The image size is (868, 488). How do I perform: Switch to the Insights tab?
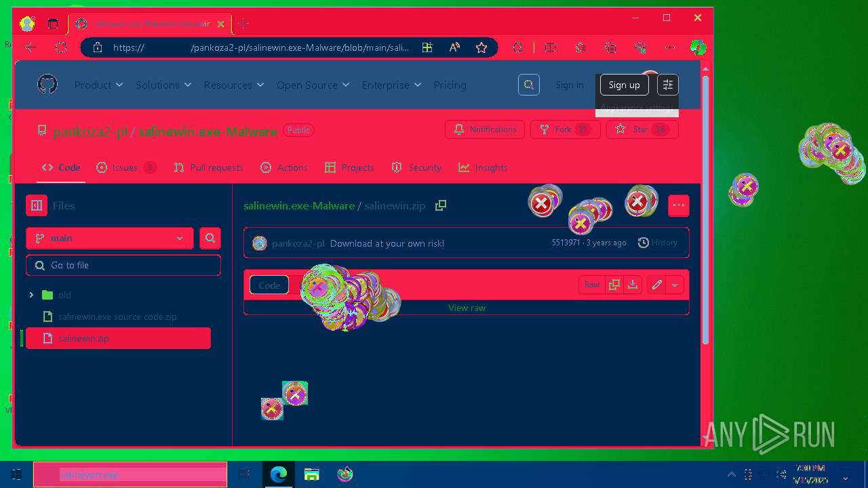point(483,167)
